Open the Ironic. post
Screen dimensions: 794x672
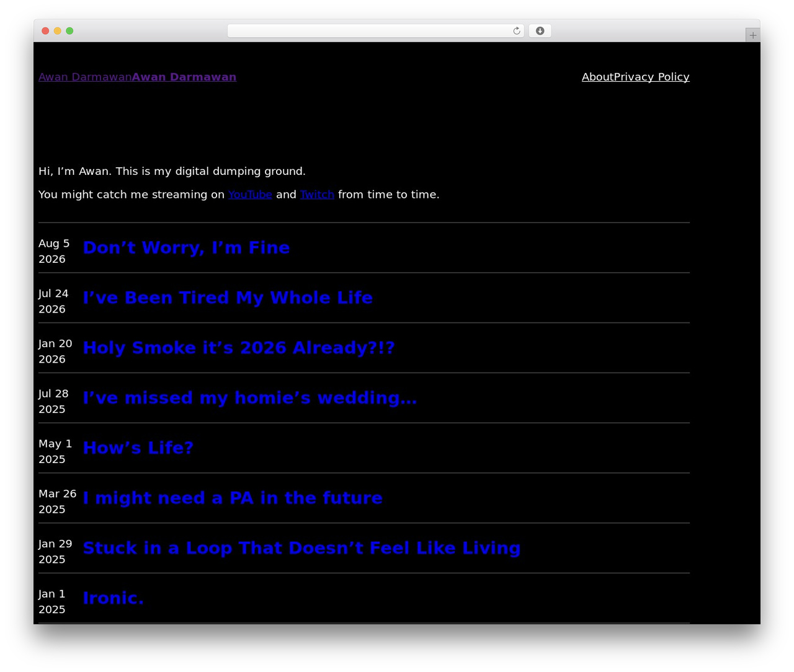click(114, 598)
